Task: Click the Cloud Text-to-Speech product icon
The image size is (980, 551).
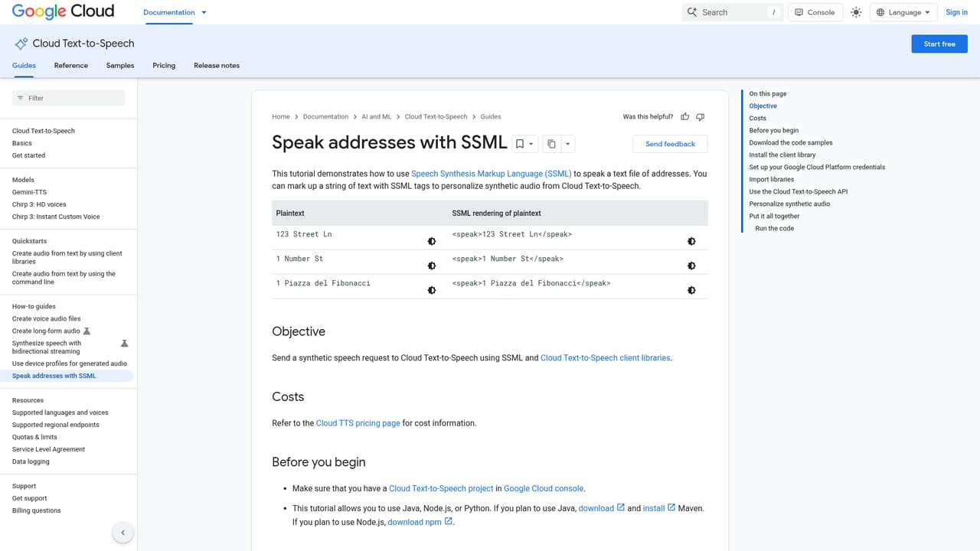Action: [21, 44]
